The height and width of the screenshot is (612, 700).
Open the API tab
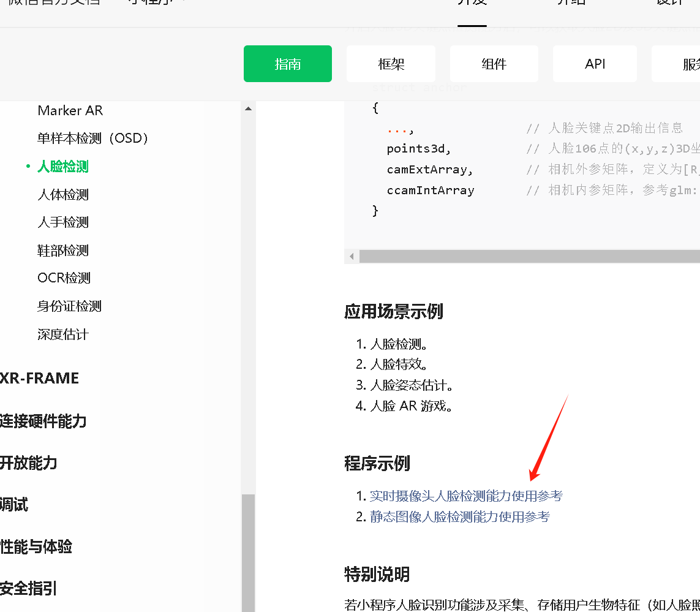[x=595, y=64]
